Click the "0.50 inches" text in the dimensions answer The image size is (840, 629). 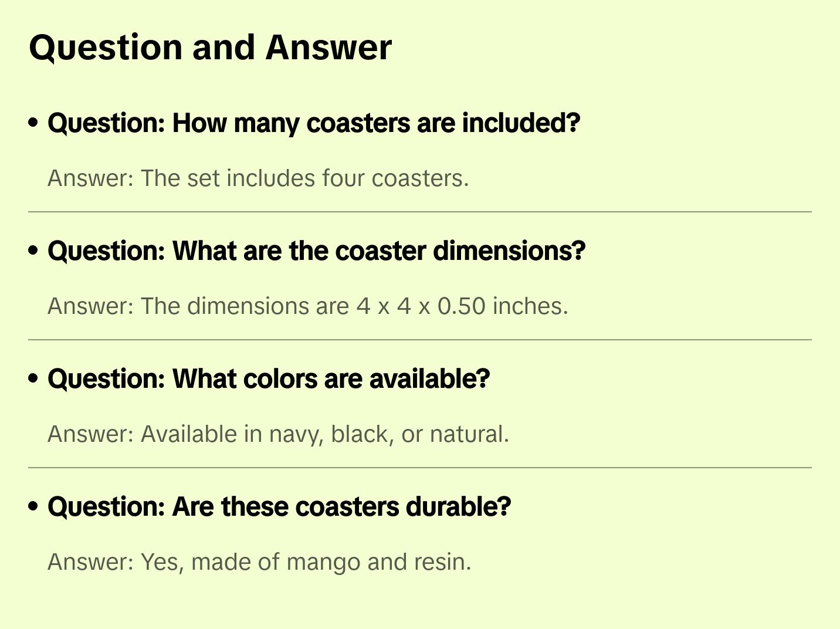click(503, 306)
